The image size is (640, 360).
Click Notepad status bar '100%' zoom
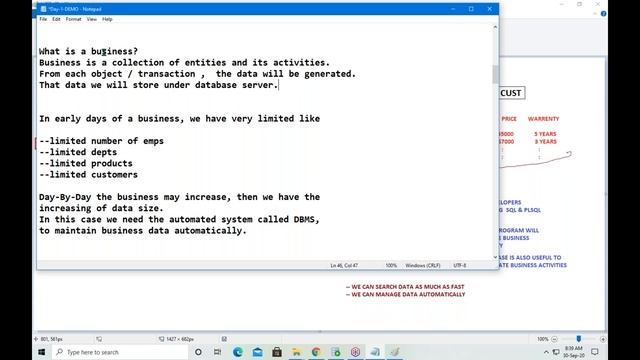[391, 265]
